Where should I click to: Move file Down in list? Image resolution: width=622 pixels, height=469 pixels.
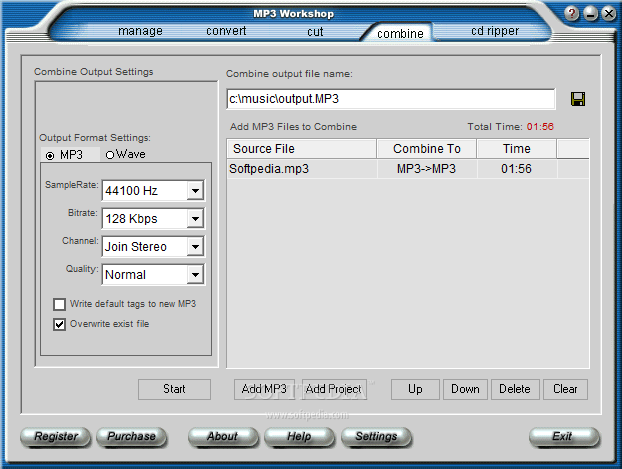[x=465, y=389]
